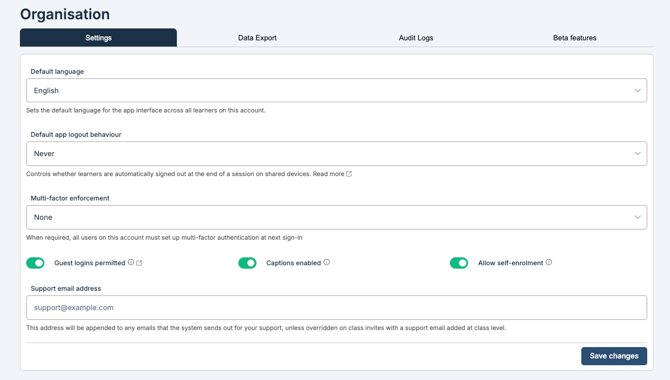
Task: Click the info icon beside Guest logins permitted
Action: [x=131, y=262]
